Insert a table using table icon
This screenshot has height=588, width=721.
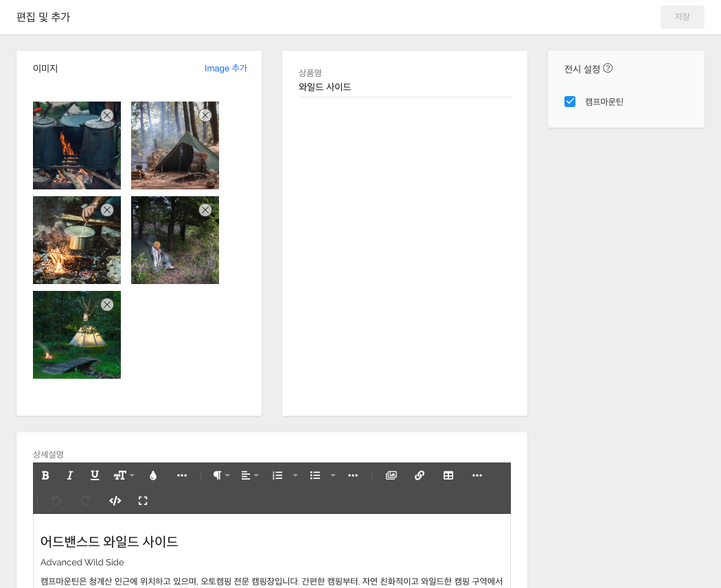click(x=448, y=475)
